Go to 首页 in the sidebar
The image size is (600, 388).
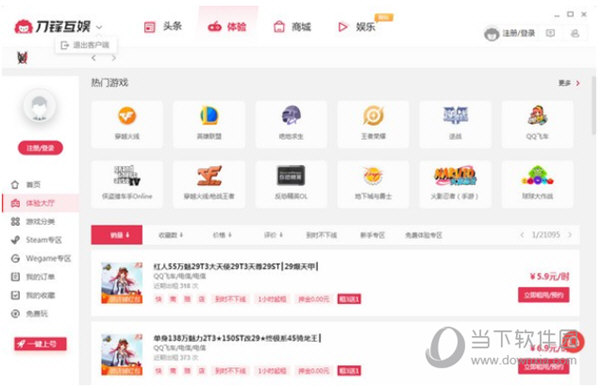click(40, 184)
